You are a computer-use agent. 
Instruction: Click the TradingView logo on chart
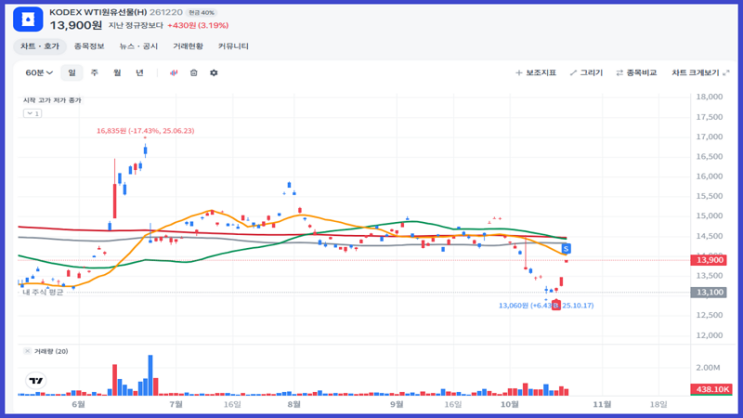36,381
